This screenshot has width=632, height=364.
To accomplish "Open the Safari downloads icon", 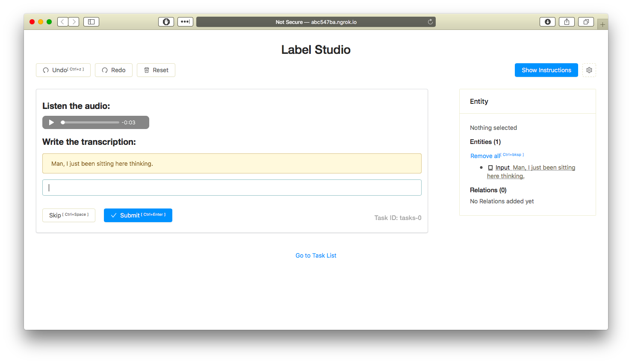I will coord(547,21).
